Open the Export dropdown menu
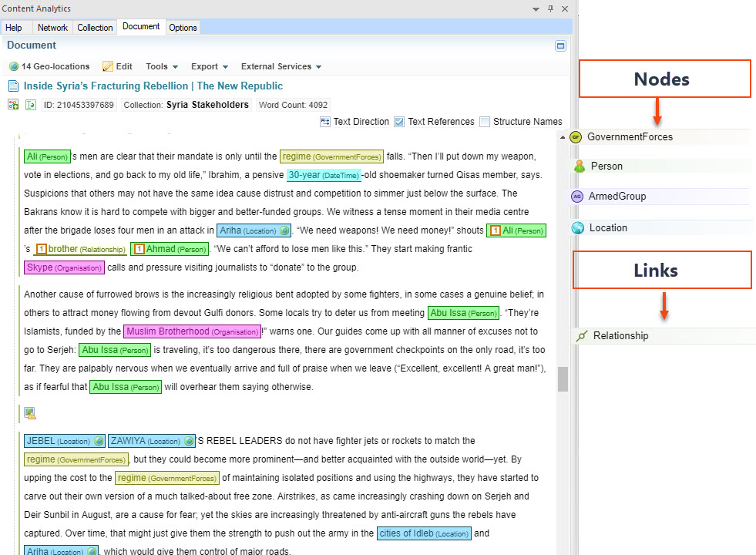Viewport: 756px width, 555px height. [x=209, y=67]
